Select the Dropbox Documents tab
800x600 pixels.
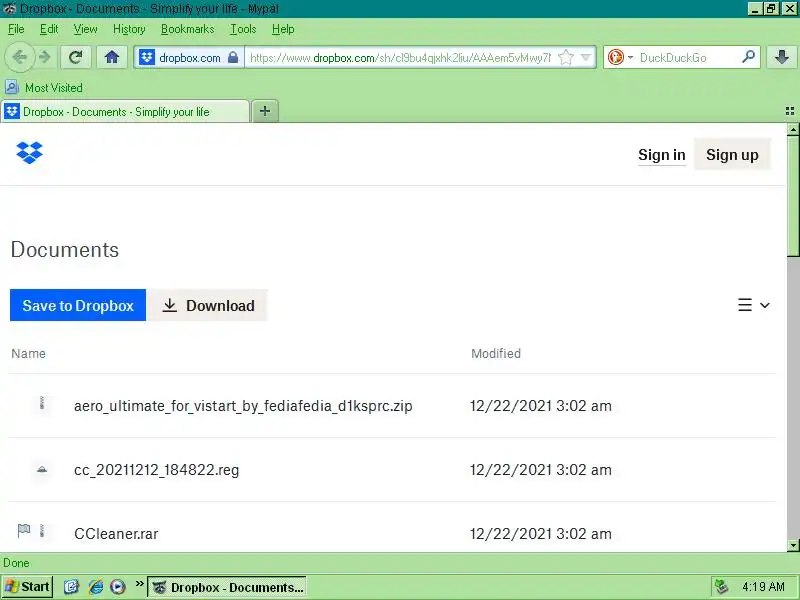point(126,112)
